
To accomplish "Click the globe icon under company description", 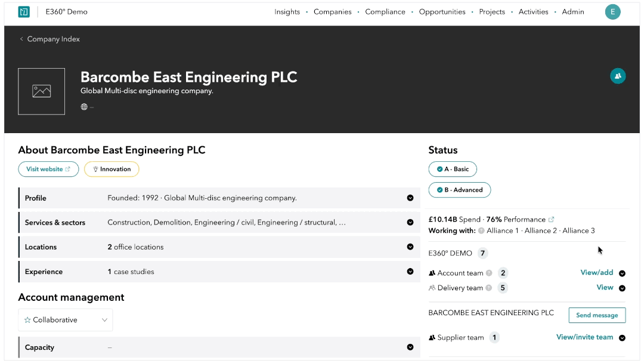I will click(x=84, y=107).
